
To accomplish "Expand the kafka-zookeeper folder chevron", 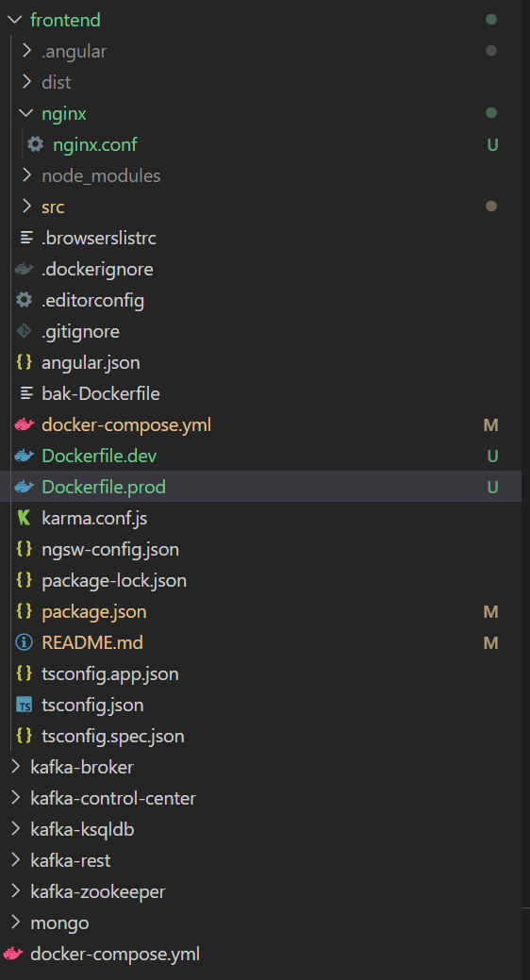I will 15,891.
